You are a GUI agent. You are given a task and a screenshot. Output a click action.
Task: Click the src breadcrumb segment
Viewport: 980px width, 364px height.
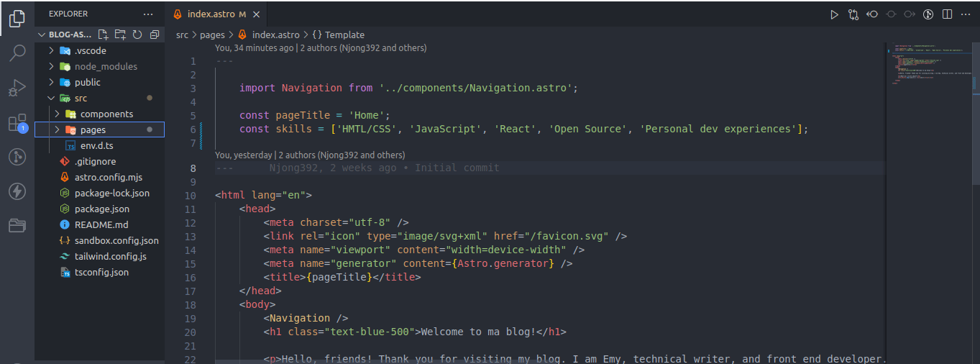point(183,35)
